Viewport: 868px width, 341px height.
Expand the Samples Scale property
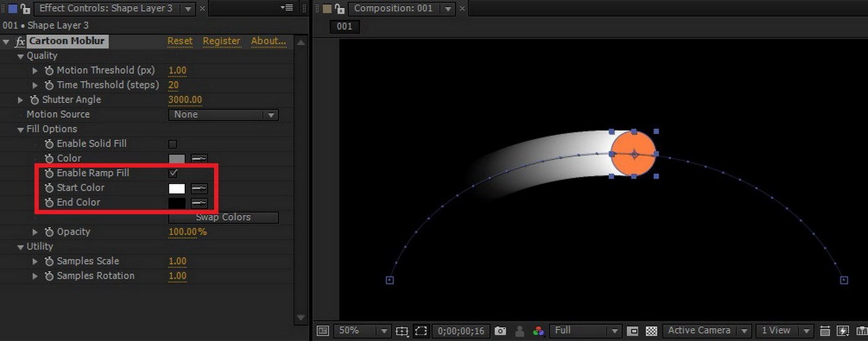pos(35,262)
